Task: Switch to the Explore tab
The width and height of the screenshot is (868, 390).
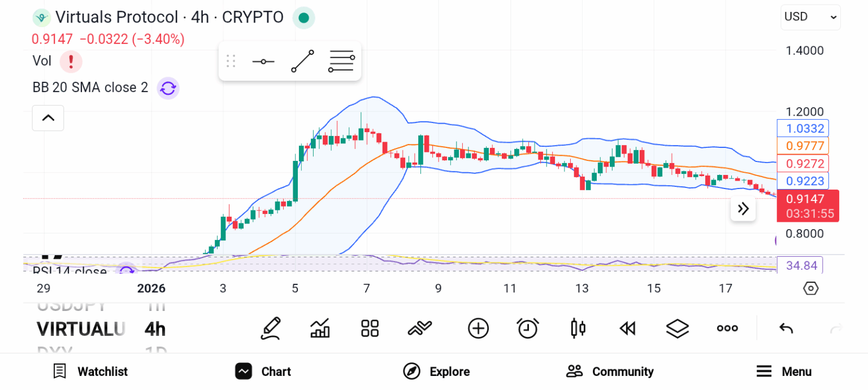Action: click(436, 371)
